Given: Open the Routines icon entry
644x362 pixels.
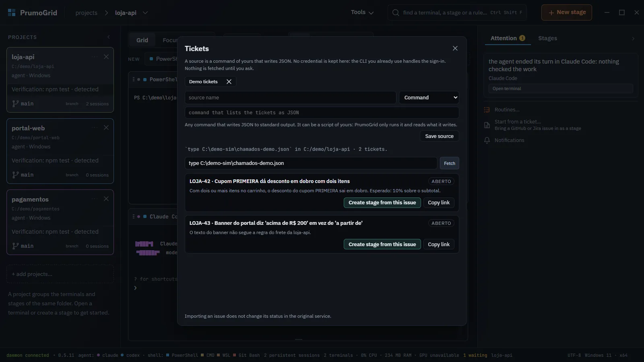Looking at the screenshot, I should pos(487,110).
